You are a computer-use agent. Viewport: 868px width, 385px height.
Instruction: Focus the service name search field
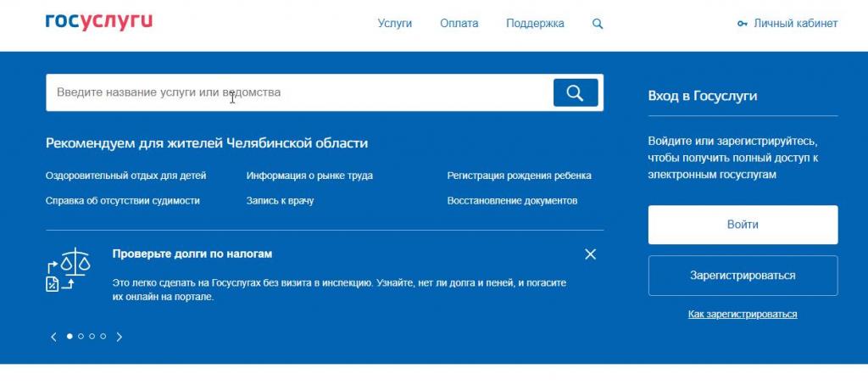tap(297, 92)
